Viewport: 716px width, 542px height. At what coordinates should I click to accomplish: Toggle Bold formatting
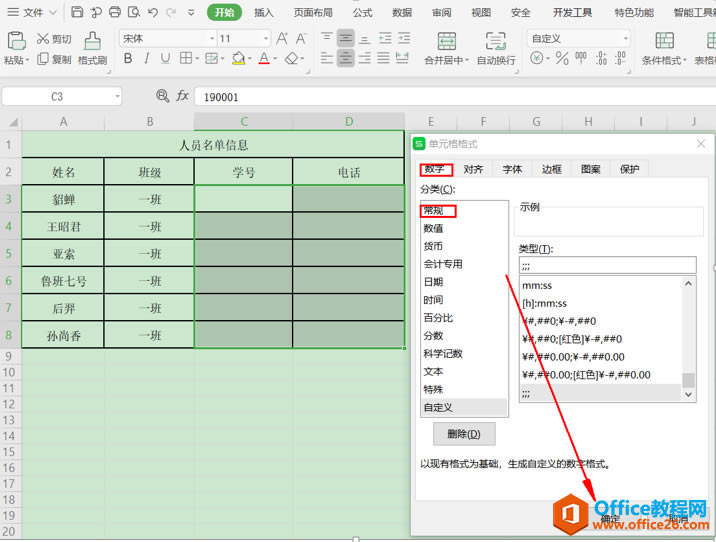coord(128,58)
